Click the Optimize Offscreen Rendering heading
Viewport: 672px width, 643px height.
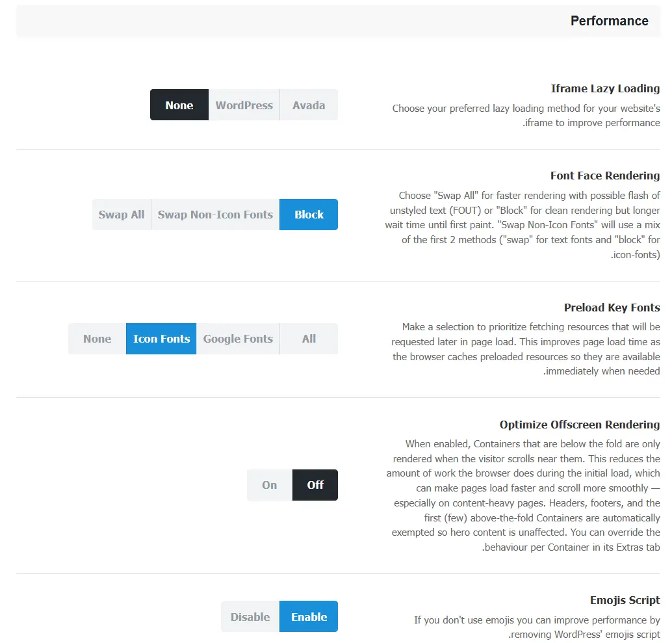(580, 425)
